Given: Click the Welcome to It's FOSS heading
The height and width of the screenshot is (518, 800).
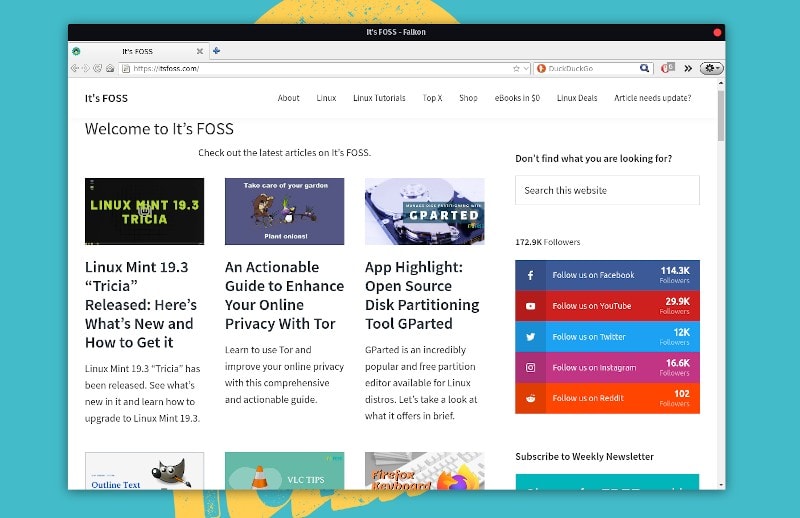Looking at the screenshot, I should click(x=159, y=129).
